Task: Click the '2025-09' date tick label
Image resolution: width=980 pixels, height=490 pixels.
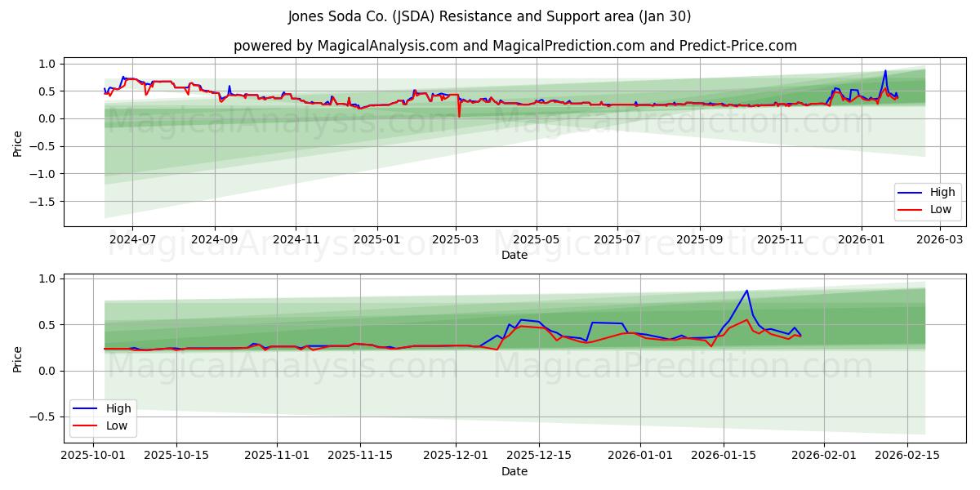Action: coord(700,240)
